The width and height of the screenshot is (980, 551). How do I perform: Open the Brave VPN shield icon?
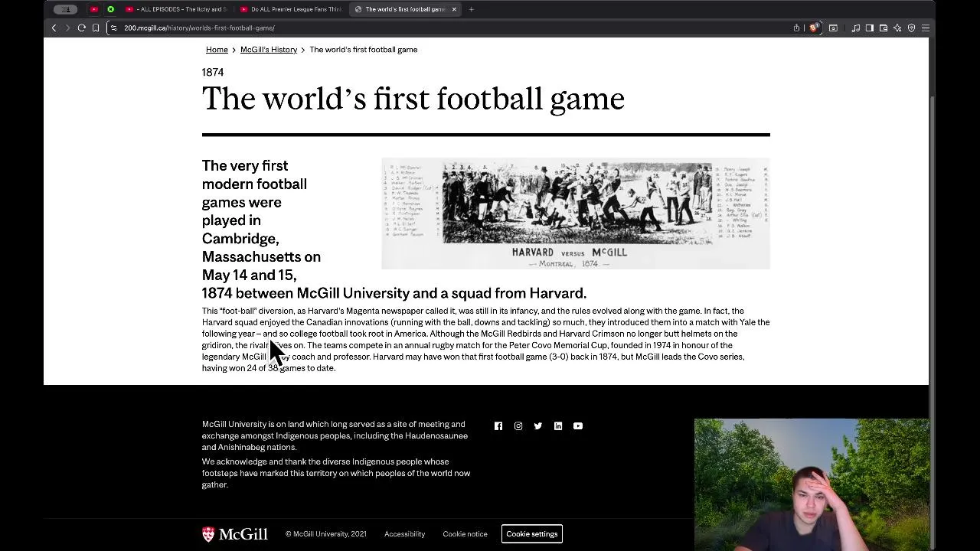tap(911, 28)
